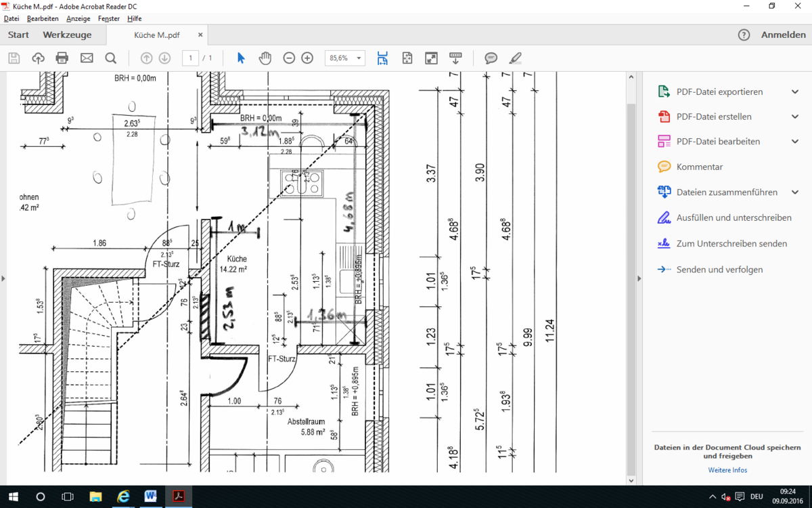Send file by email envelope icon
The height and width of the screenshot is (508, 812).
point(87,58)
